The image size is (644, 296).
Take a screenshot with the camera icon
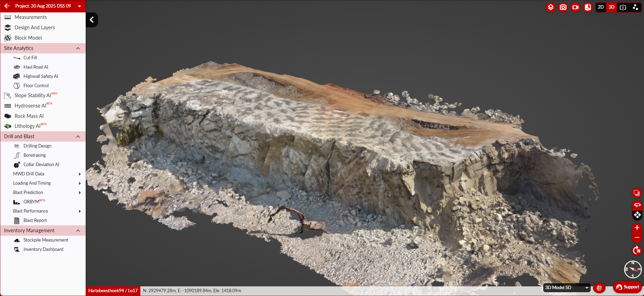coord(563,7)
